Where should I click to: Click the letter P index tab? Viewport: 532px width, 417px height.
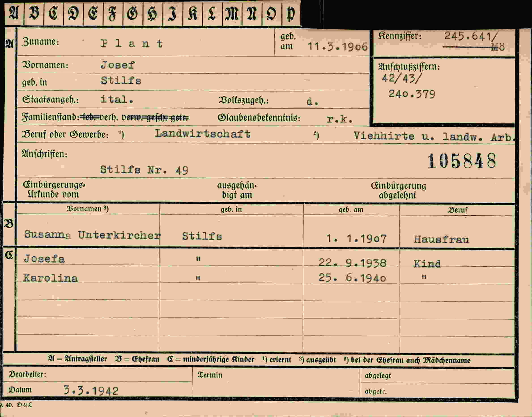click(291, 13)
